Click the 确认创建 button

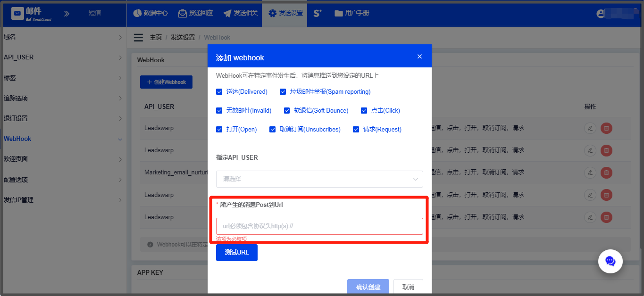point(368,287)
